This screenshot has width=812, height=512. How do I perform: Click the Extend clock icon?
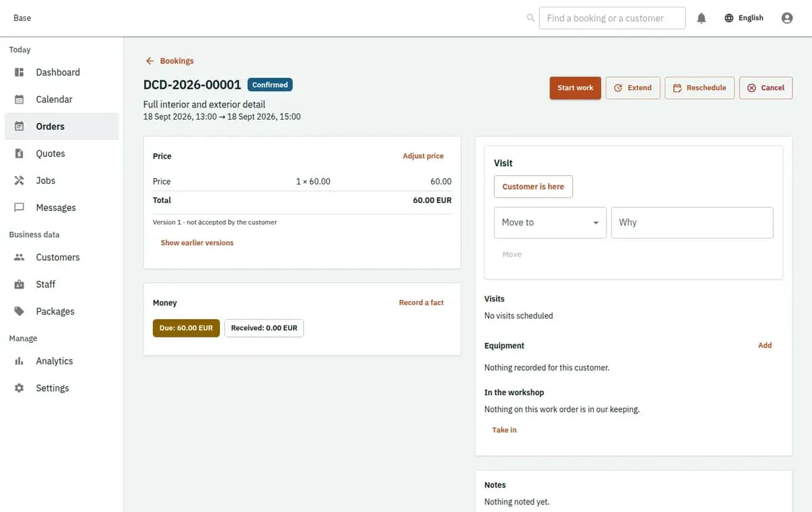pyautogui.click(x=618, y=88)
